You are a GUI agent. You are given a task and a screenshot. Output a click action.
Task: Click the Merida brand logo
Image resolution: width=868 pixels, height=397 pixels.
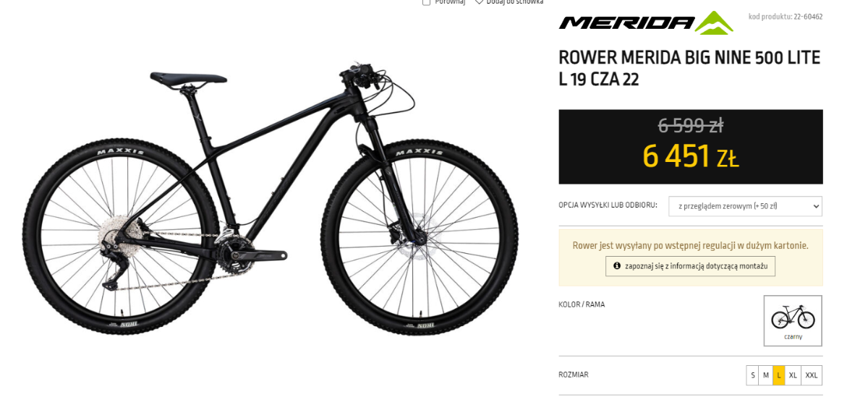point(646,23)
